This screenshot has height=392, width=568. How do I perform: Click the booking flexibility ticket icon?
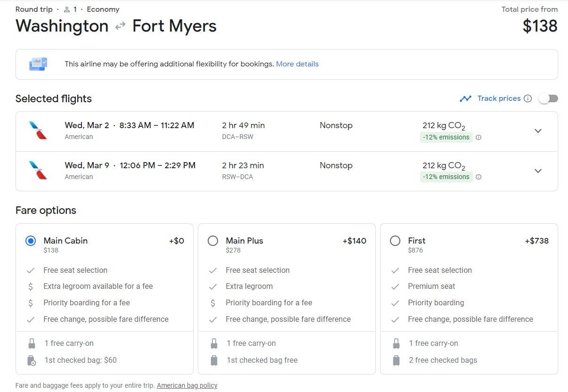click(x=38, y=64)
